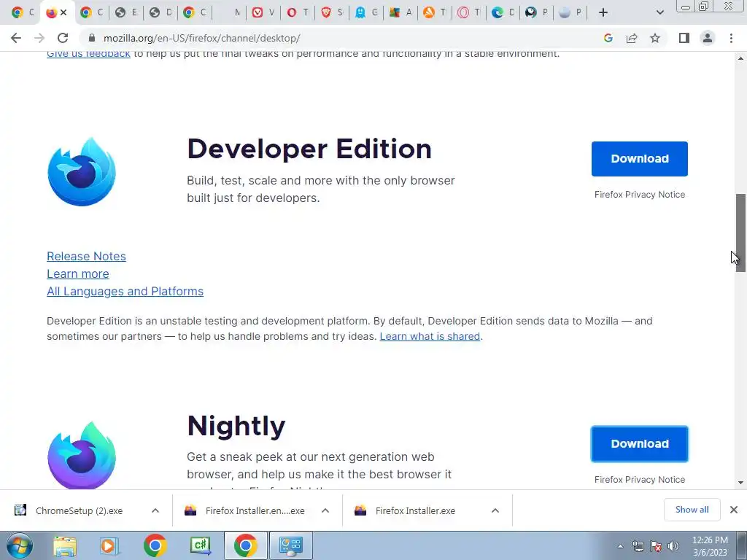
Task: Switch to the globe icon tab labeled E
Action: pos(126,12)
